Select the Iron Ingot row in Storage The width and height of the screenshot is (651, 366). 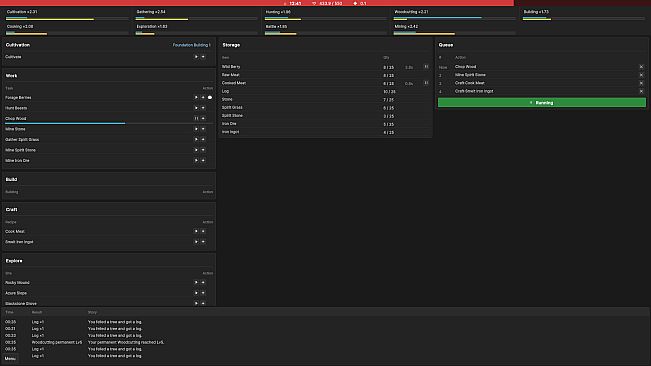325,132
